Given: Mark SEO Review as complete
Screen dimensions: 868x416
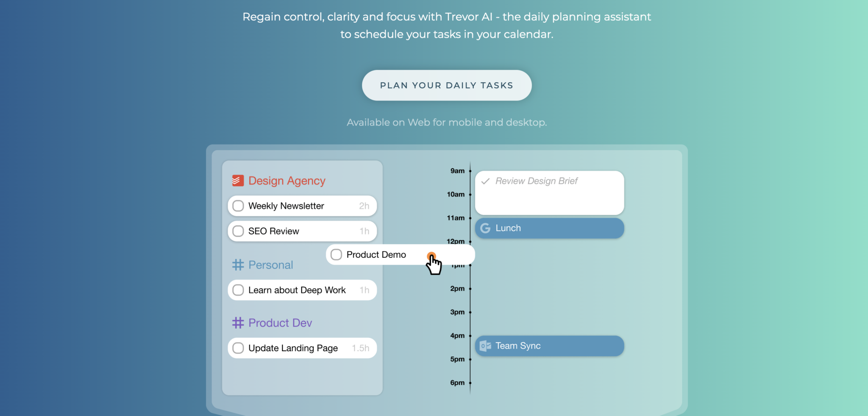Looking at the screenshot, I should (x=238, y=231).
